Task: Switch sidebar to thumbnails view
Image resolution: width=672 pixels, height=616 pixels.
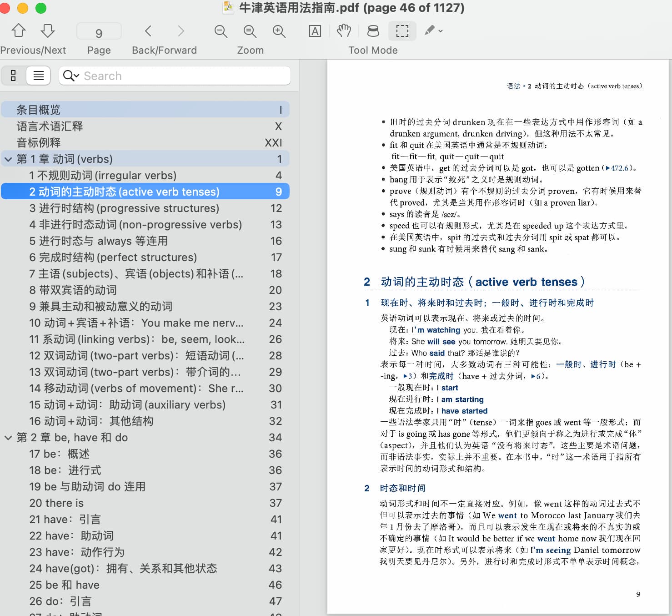Action: tap(14, 76)
